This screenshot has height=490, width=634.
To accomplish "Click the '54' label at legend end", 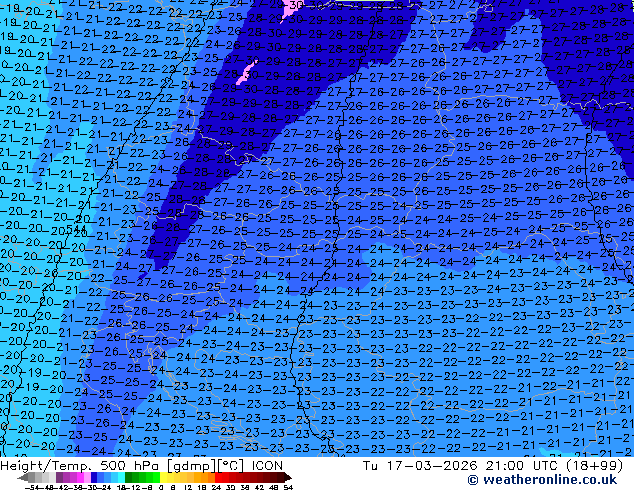I will click(288, 487).
